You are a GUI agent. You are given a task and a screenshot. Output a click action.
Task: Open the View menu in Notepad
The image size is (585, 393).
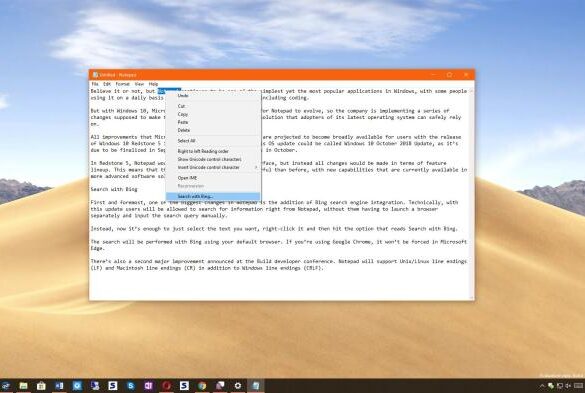139,84
